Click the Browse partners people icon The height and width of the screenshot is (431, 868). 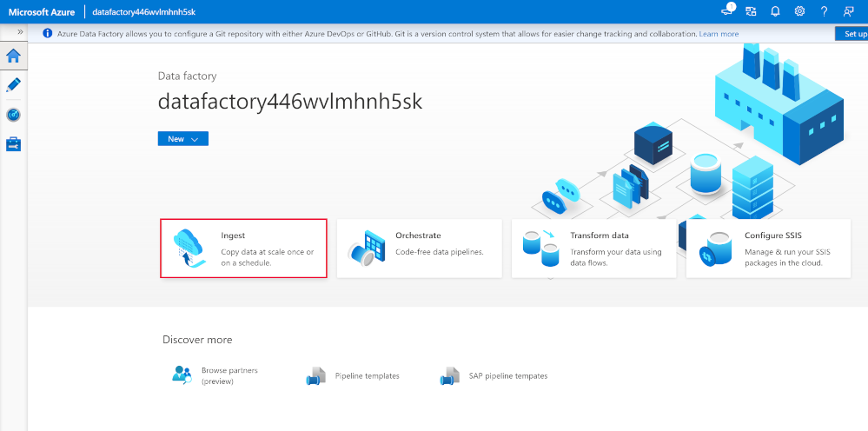tap(182, 375)
